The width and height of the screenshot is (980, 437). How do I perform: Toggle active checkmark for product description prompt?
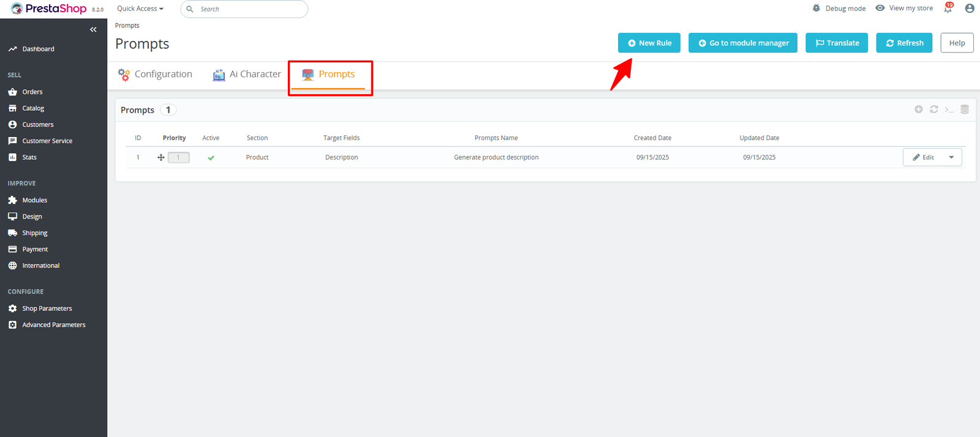(211, 158)
